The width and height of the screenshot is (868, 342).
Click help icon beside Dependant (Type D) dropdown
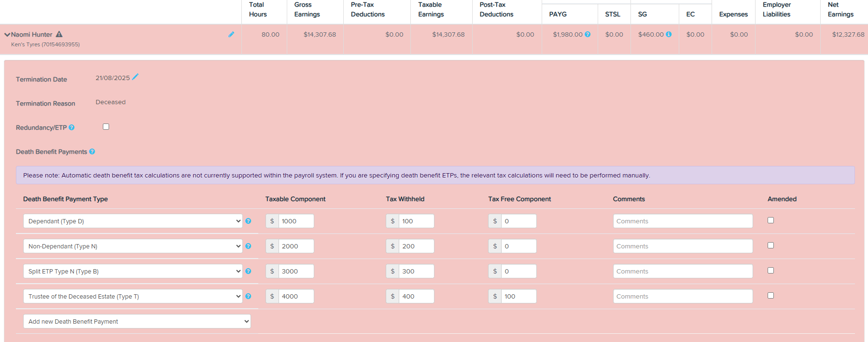pyautogui.click(x=248, y=221)
